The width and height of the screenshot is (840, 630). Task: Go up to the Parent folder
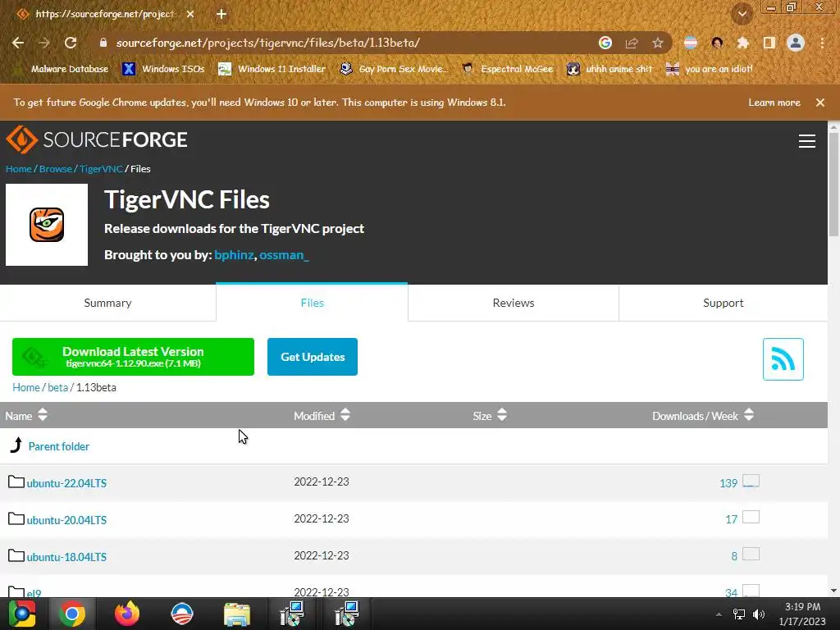[59, 446]
